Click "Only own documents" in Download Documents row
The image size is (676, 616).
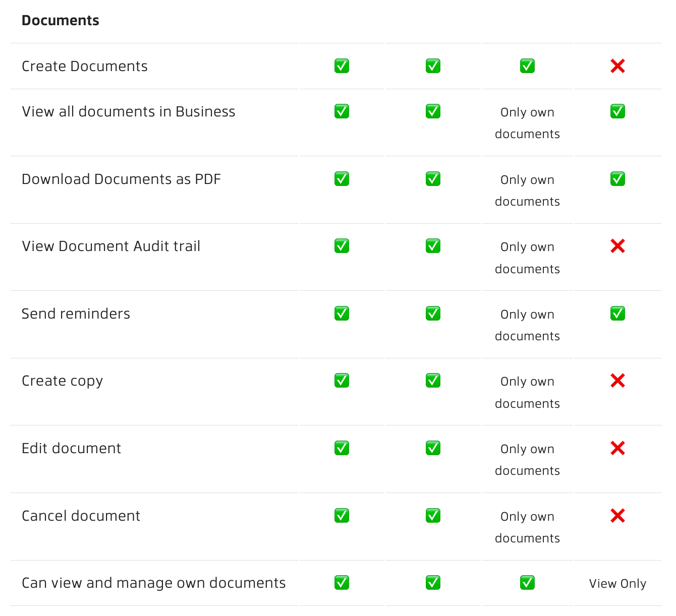(x=527, y=191)
